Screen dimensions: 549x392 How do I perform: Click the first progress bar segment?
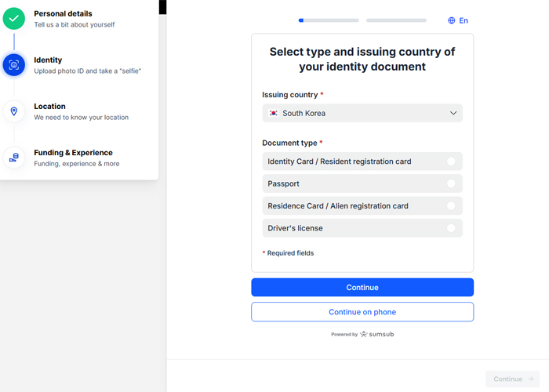pyautogui.click(x=329, y=20)
